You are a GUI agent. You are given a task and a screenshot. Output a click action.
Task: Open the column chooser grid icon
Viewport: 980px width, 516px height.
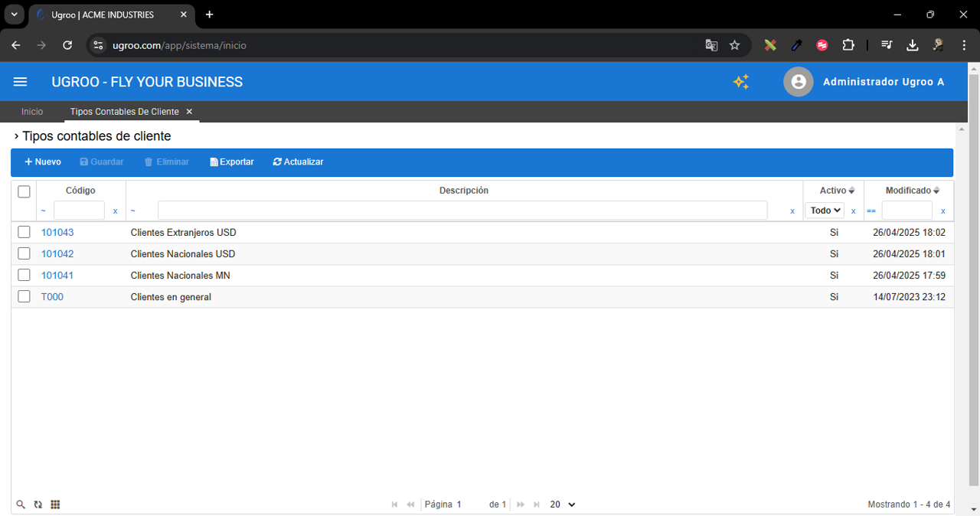click(55, 505)
